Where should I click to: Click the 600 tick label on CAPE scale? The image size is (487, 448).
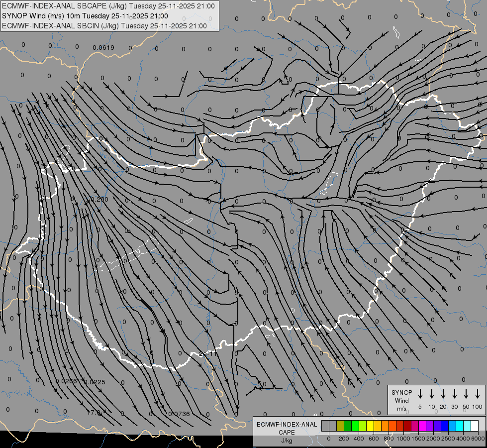[374, 439]
